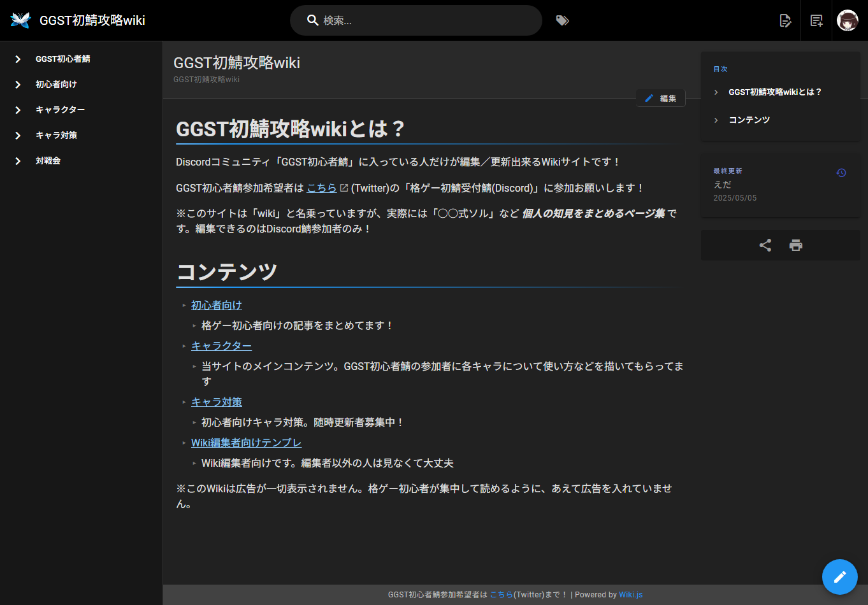Click GGST初鯖攻略wiki site title in header
Viewport: 868px width, 605px height.
(92, 20)
